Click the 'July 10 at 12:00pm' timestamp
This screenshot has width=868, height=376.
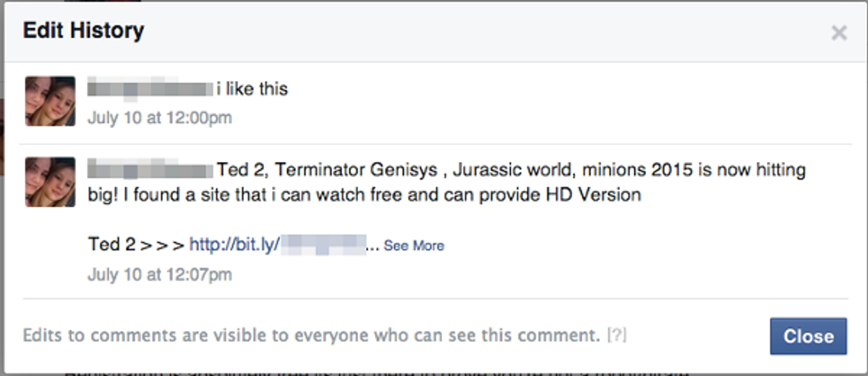coord(159,118)
